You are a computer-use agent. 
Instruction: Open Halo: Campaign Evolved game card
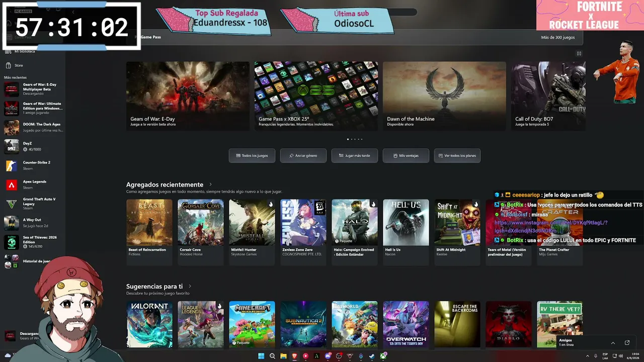coord(355,232)
